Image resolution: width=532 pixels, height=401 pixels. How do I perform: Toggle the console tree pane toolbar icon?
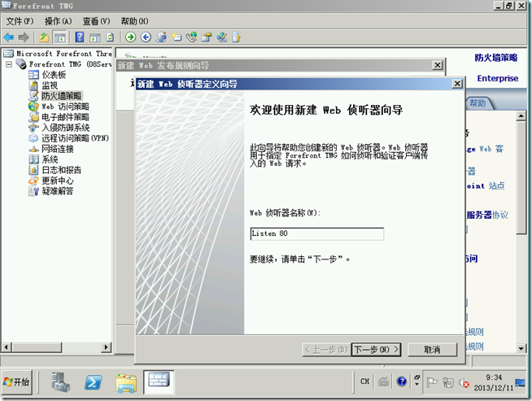(x=60, y=37)
